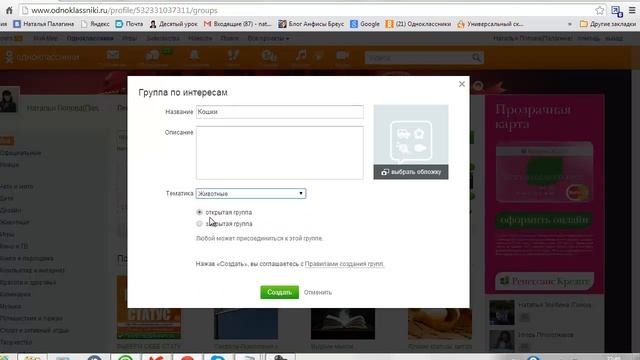
Task: Open the Chrome menu hamburger icon
Action: point(632,10)
